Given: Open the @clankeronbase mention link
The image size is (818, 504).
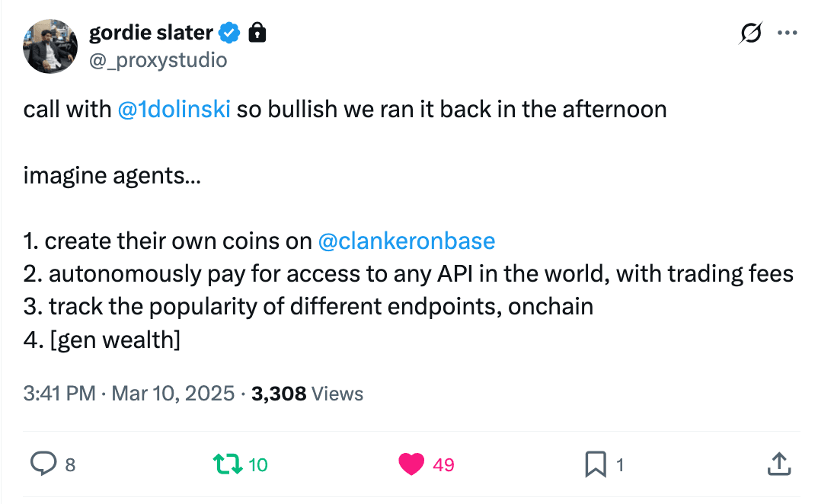Looking at the screenshot, I should coord(407,241).
